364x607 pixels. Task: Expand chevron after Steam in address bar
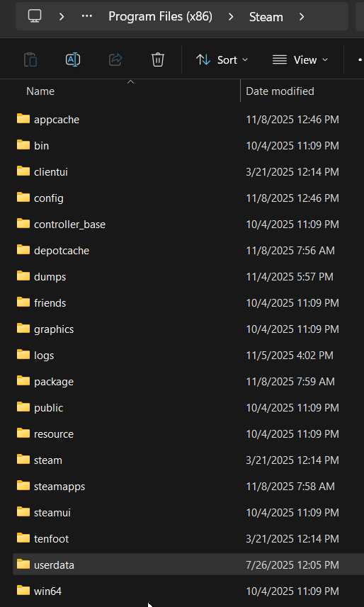[x=302, y=17]
